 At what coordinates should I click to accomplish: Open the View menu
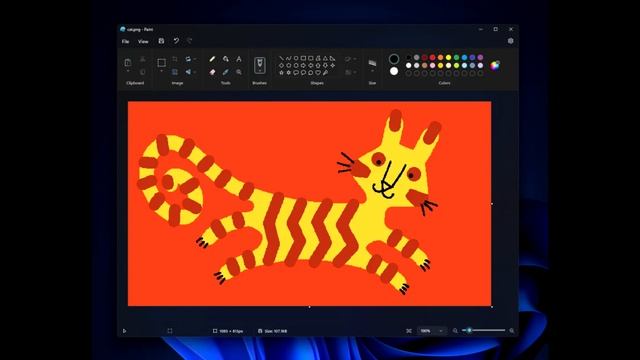point(143,41)
